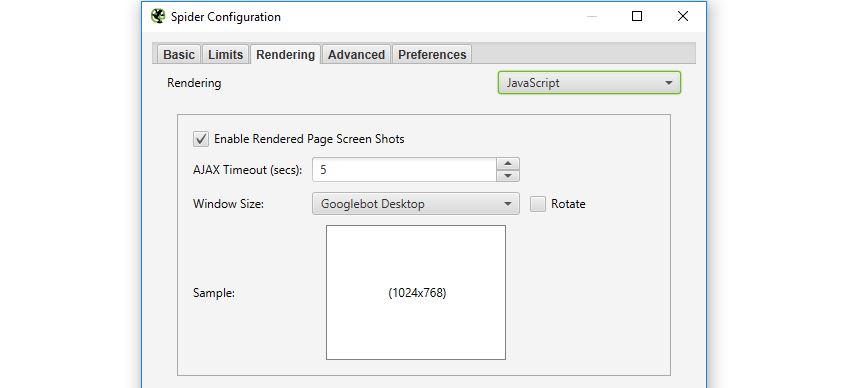
Task: Switch to the Basic tab
Action: point(179,55)
